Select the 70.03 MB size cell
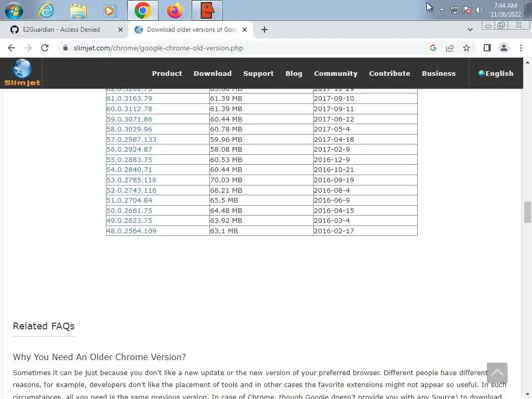The height and width of the screenshot is (399, 532). click(261, 180)
